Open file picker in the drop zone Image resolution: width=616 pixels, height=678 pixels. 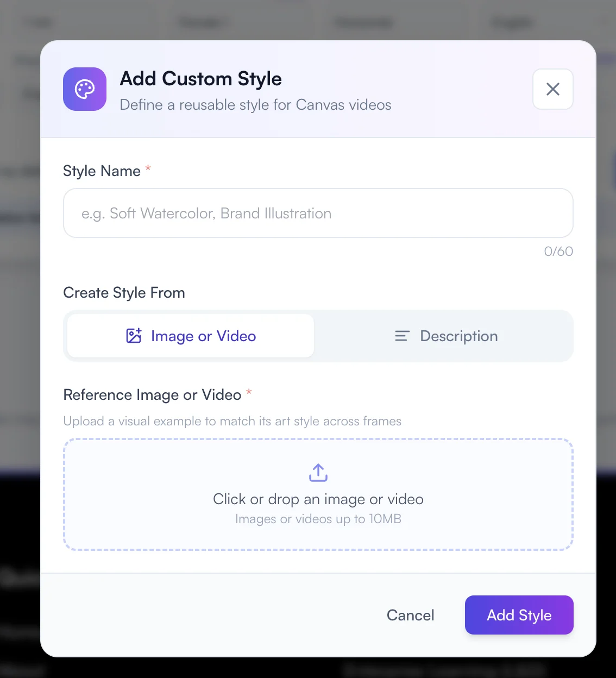pos(318,494)
